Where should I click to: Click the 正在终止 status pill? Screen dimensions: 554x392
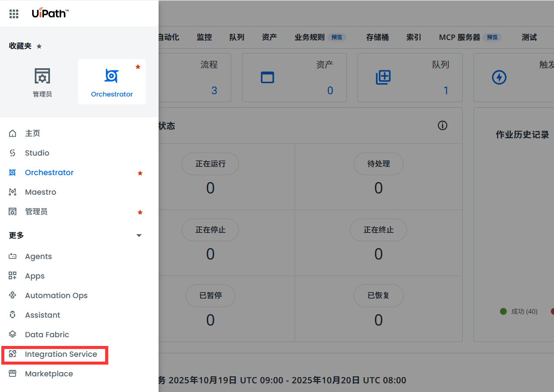378,230
